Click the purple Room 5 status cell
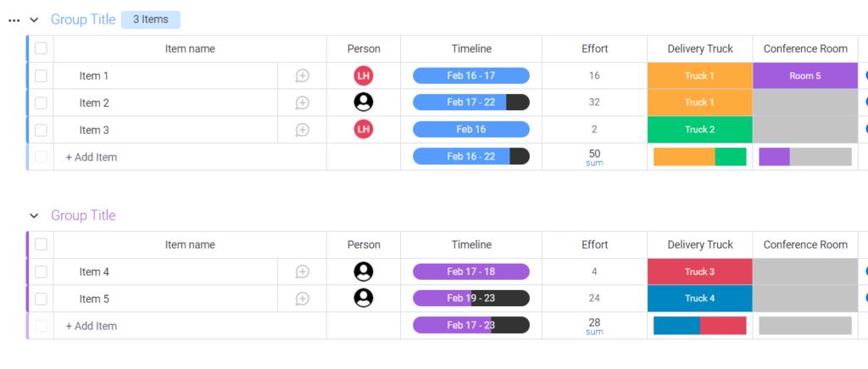 point(805,75)
